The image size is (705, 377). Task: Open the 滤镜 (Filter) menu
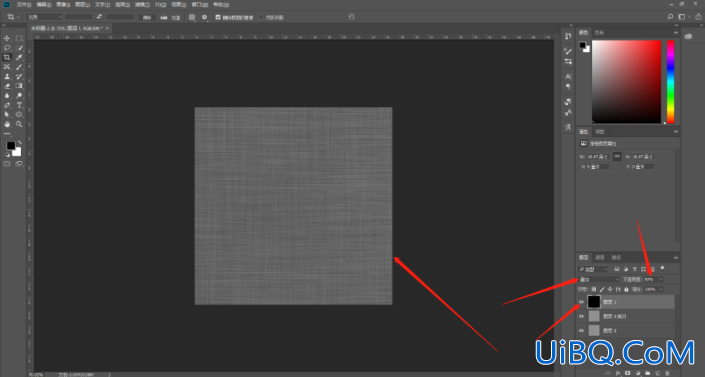[x=142, y=4]
